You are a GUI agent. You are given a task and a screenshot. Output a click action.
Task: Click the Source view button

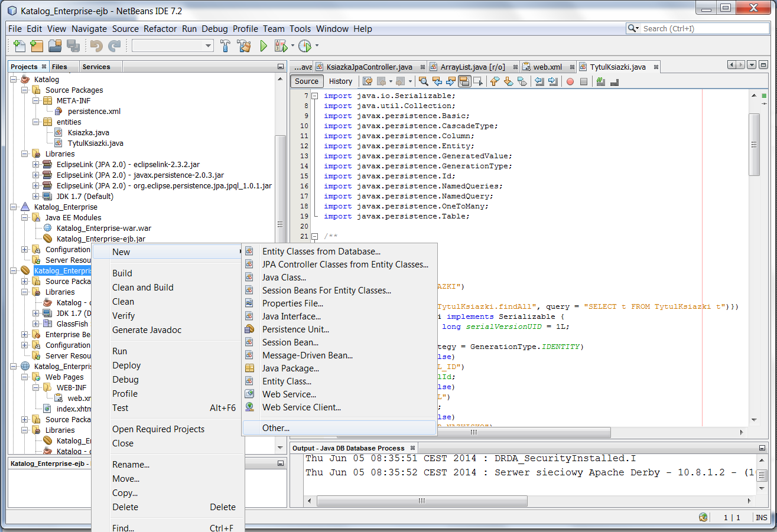click(307, 81)
